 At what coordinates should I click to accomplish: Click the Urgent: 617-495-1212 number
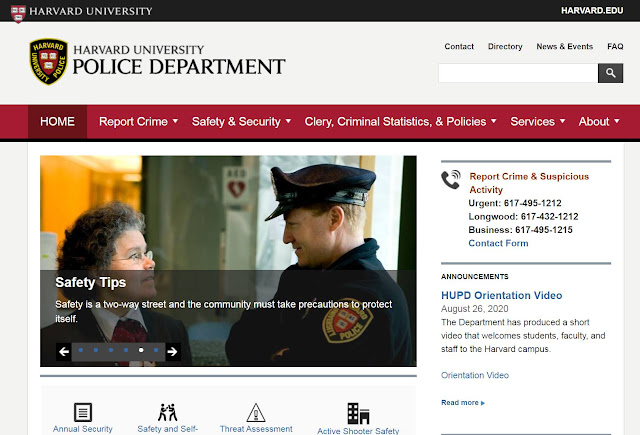pyautogui.click(x=515, y=203)
